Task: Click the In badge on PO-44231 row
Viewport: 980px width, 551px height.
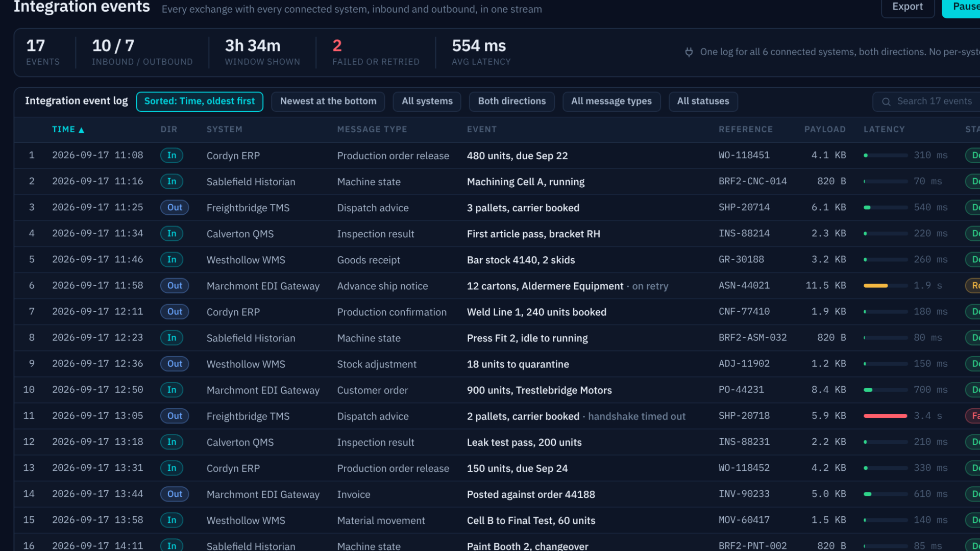Action: [x=172, y=390]
